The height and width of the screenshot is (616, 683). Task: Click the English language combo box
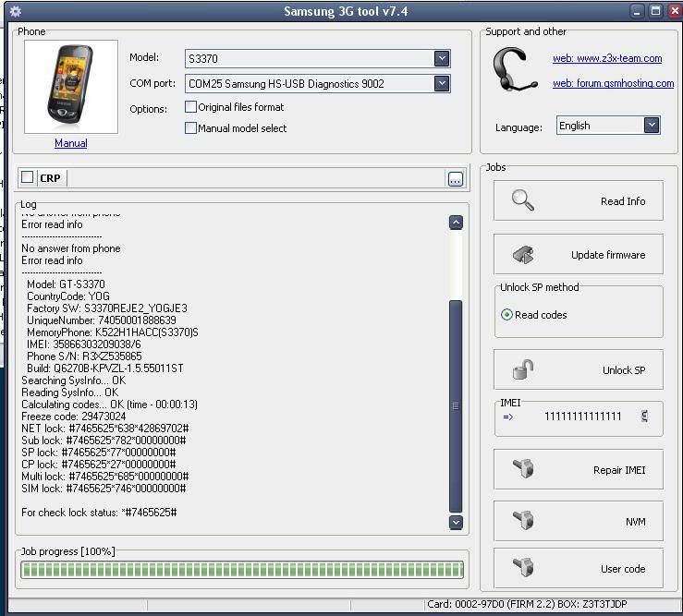(608, 126)
